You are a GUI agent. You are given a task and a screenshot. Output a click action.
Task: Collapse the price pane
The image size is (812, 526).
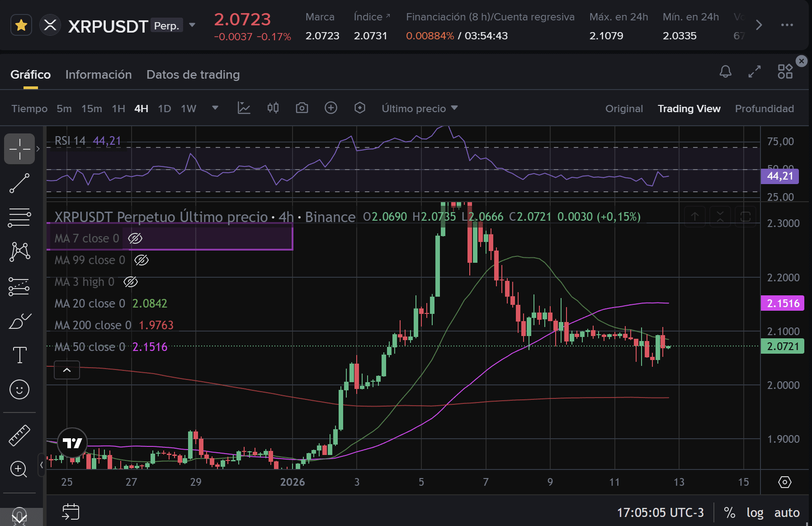tap(720, 217)
